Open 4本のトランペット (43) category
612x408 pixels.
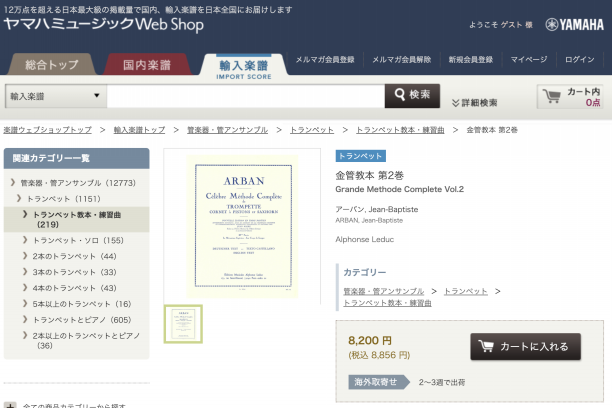(x=74, y=288)
